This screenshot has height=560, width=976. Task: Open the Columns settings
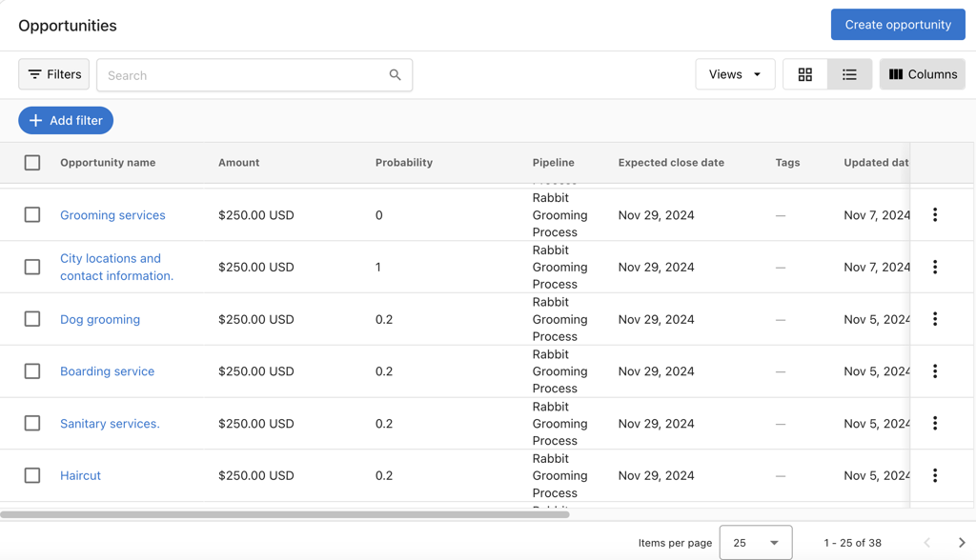click(922, 73)
